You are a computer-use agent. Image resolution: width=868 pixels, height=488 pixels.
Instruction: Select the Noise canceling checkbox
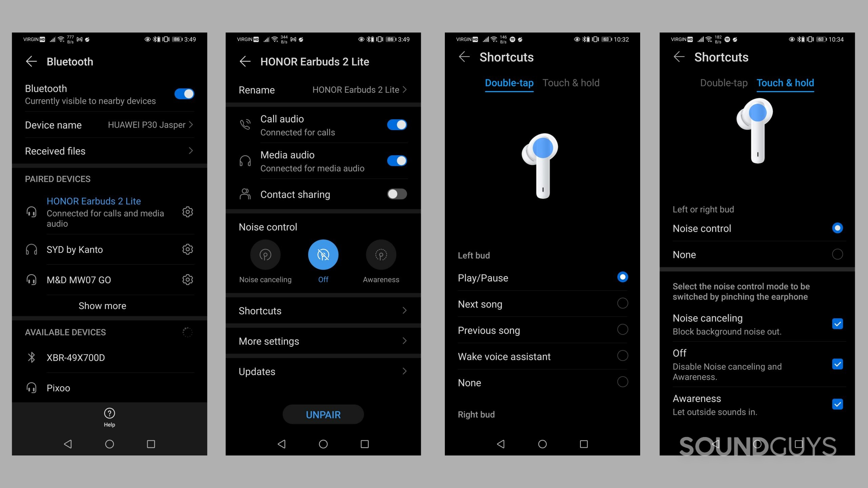point(837,324)
